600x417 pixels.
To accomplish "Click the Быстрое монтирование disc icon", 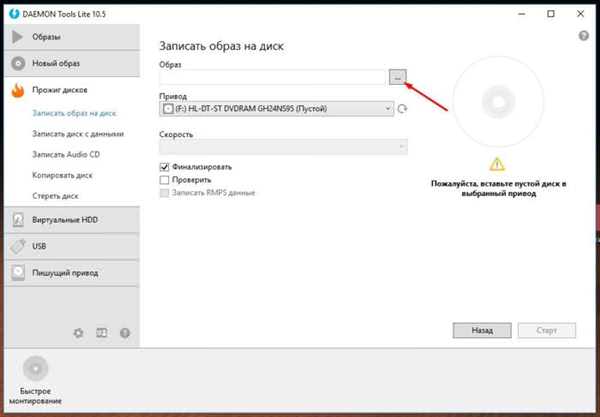I will click(35, 368).
